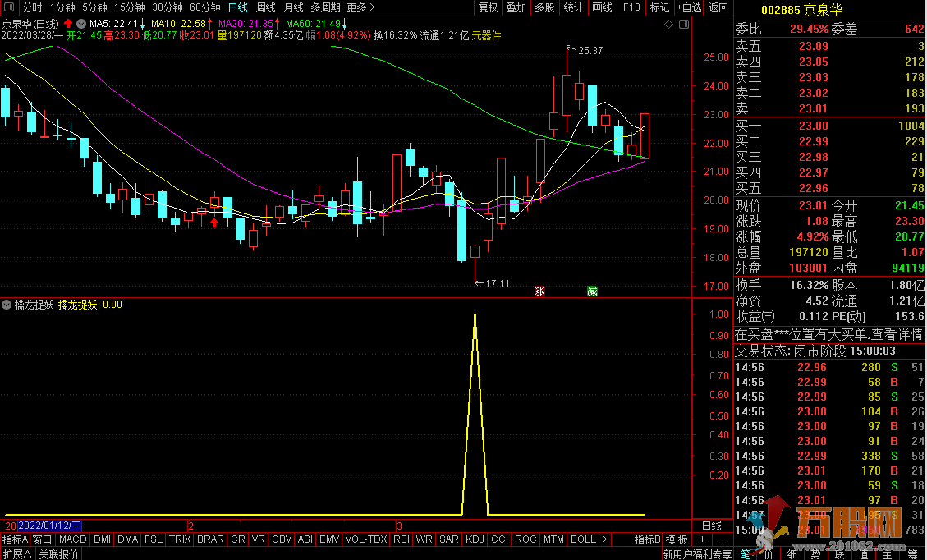The image size is (927, 560).
Task: Activate the 画线 drawing tool
Action: click(602, 7)
